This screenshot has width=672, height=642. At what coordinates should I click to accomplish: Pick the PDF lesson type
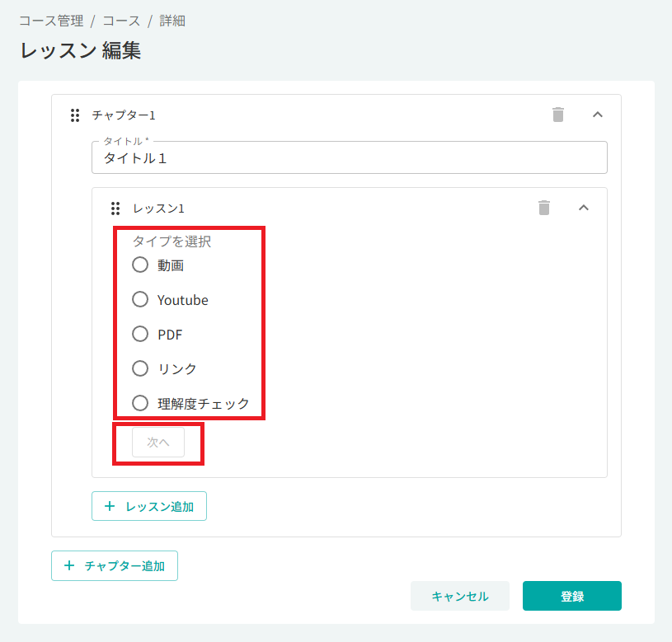[x=140, y=334]
